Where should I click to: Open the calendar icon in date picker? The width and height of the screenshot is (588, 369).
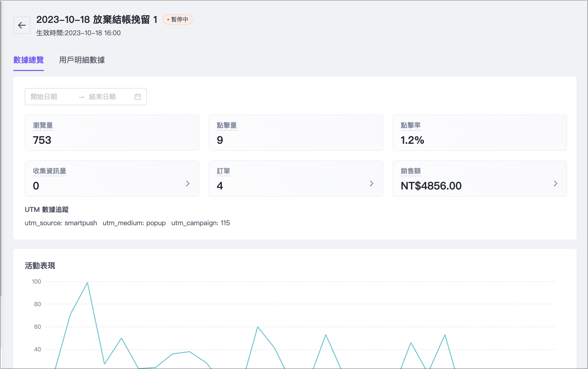tap(137, 97)
